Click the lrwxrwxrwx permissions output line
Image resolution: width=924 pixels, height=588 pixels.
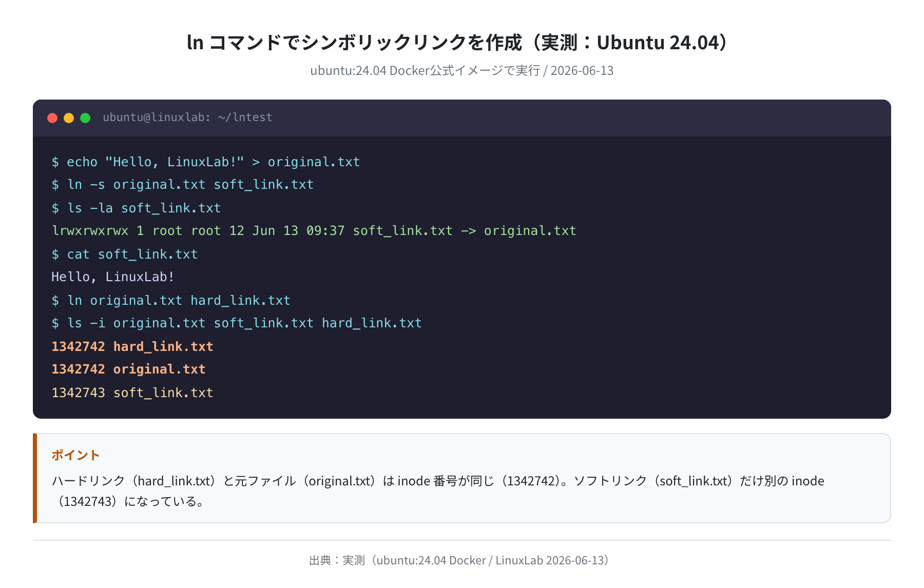click(x=314, y=231)
